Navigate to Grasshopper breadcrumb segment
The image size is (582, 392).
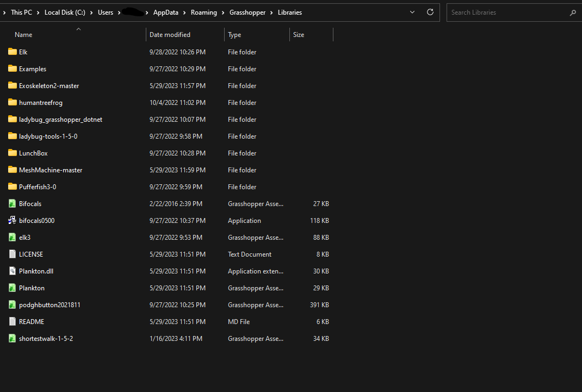tap(247, 13)
